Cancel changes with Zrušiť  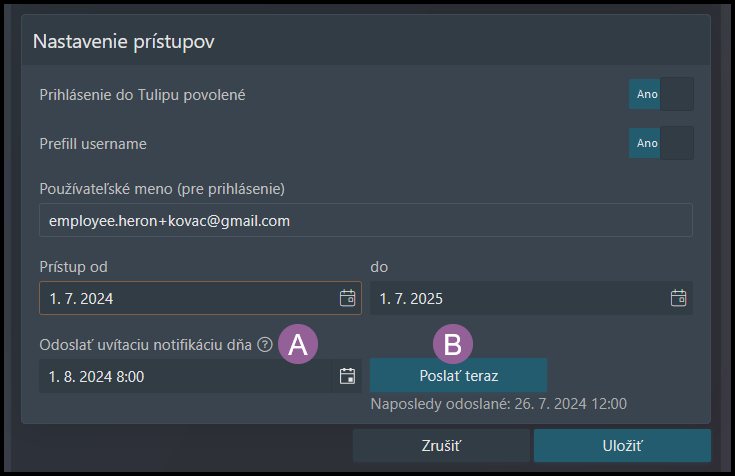[441, 446]
